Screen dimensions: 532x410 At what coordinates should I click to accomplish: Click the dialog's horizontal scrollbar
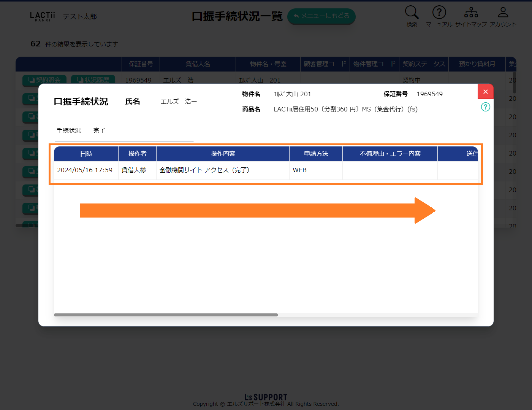pyautogui.click(x=166, y=315)
